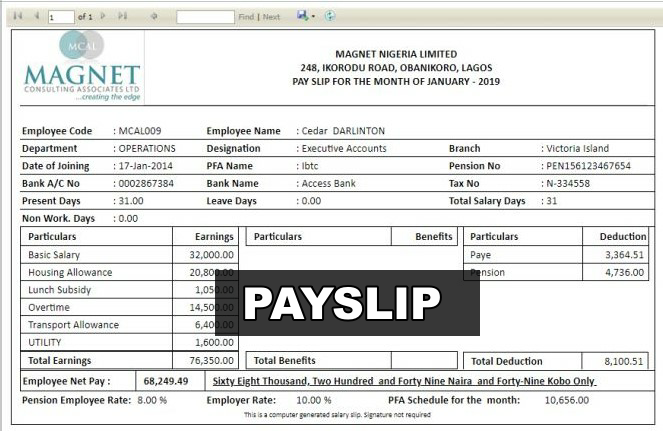The width and height of the screenshot is (663, 431).
Task: Select pension employee rate 8.00 %
Action: point(152,400)
